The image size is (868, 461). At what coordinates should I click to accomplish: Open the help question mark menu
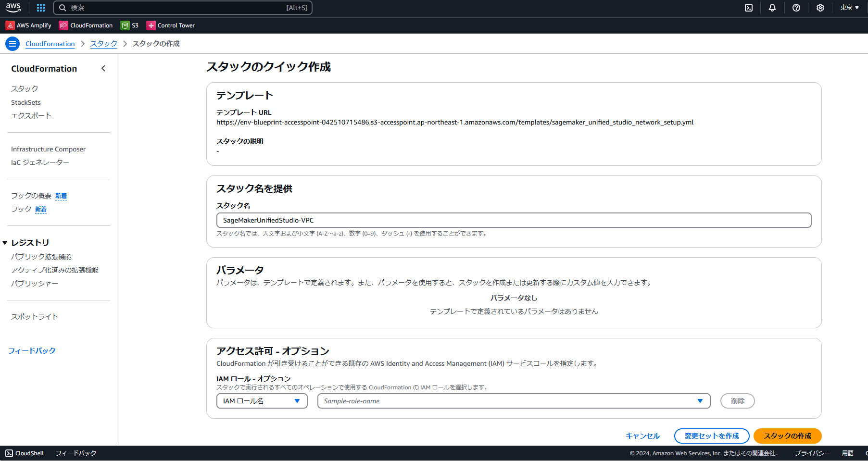tap(796, 8)
